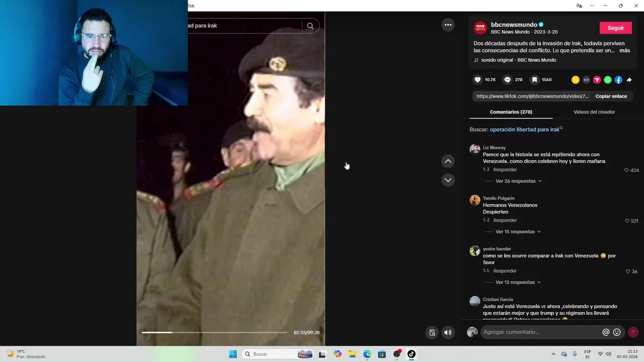This screenshot has height=362, width=644.
Task: Click the ESP ES language indicator
Action: [x=588, y=354]
